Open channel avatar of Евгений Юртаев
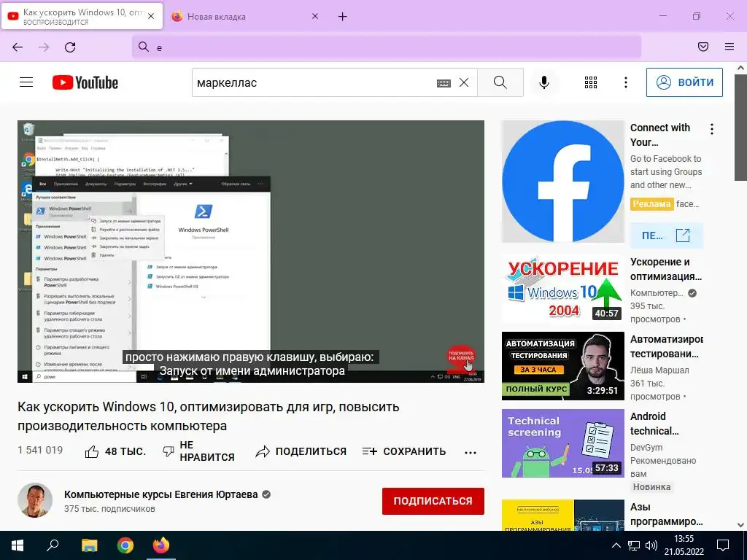This screenshot has height=560, width=747. coord(35,500)
